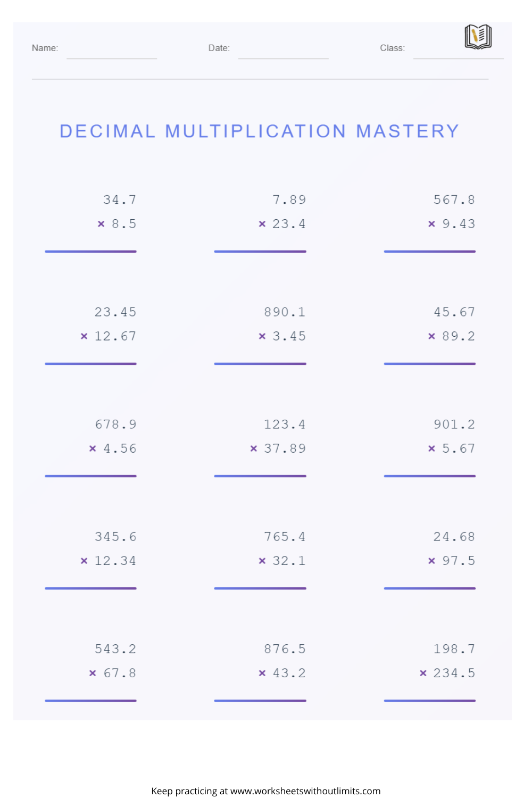Viewport: 532px width, 798px height.
Task: Click the answer line under 345.6 × 12.34
Action: 90,588
